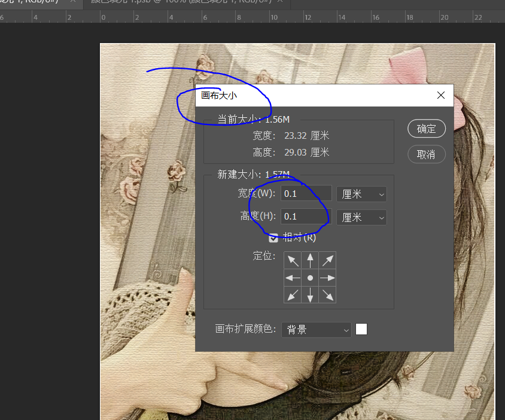Set anchor to bottom-right arrow
This screenshot has width=505, height=420.
click(x=327, y=295)
